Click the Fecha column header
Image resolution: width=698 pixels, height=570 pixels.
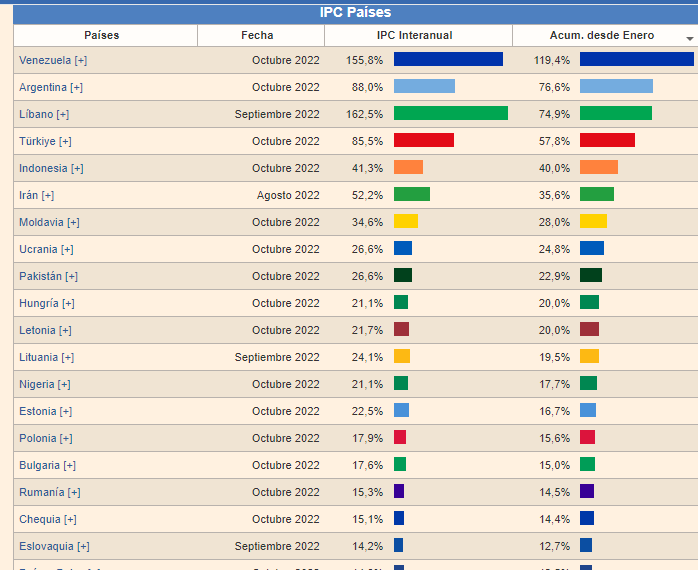click(257, 35)
